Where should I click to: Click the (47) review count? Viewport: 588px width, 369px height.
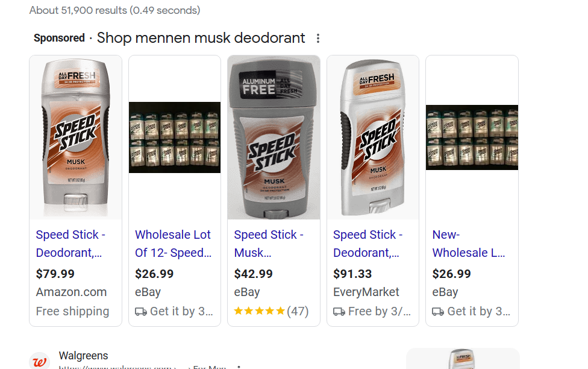[298, 312]
